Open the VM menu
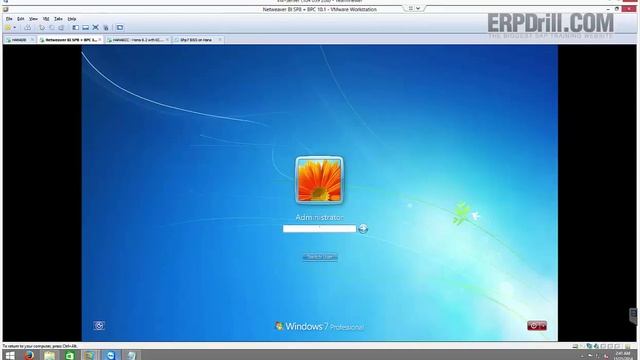Viewport: 640px width, 360px height. click(x=46, y=19)
